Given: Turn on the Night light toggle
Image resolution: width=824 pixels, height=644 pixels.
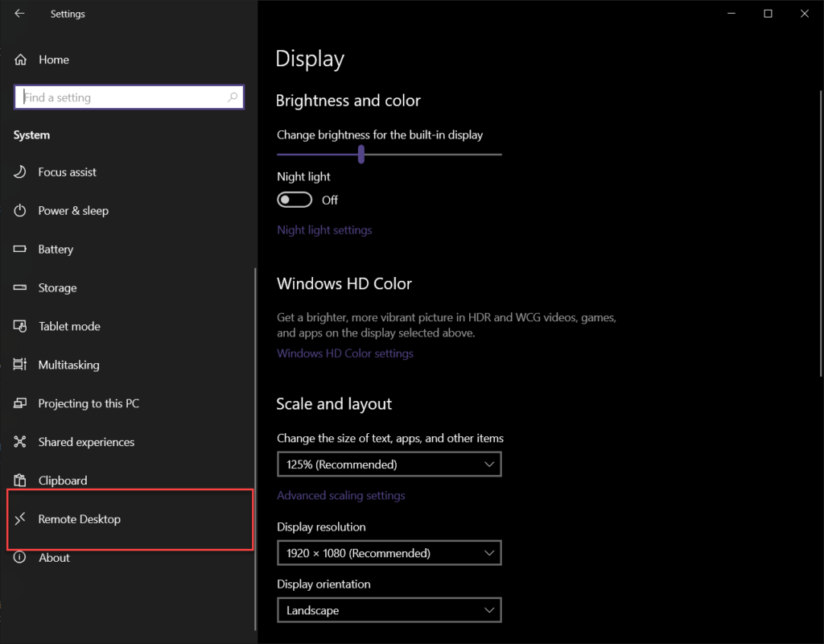Looking at the screenshot, I should coord(295,200).
